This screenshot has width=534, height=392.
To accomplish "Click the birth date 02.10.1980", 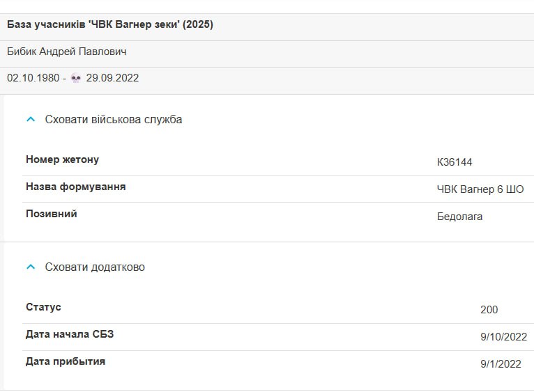I will (33, 78).
